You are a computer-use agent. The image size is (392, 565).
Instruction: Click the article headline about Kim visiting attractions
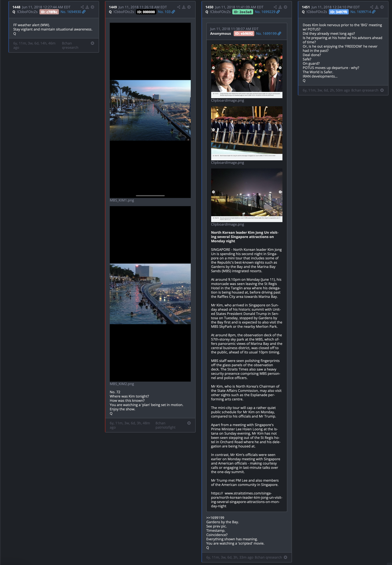(x=245, y=237)
